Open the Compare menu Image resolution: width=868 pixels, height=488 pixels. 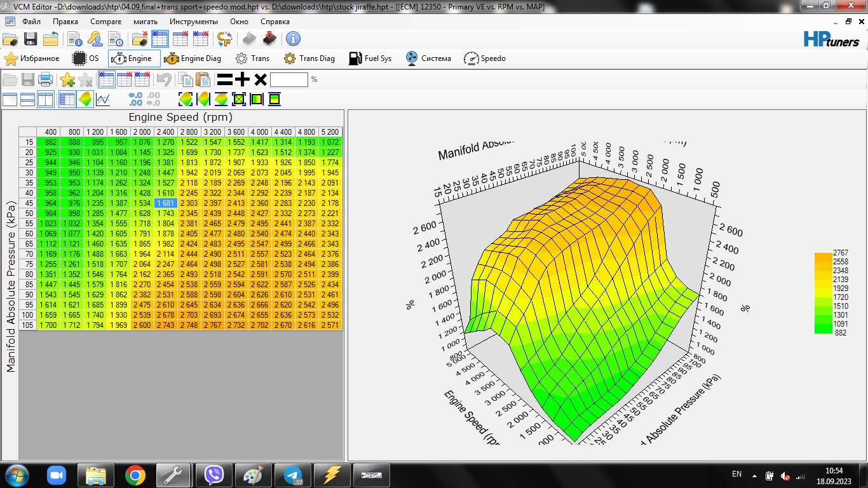coord(105,21)
